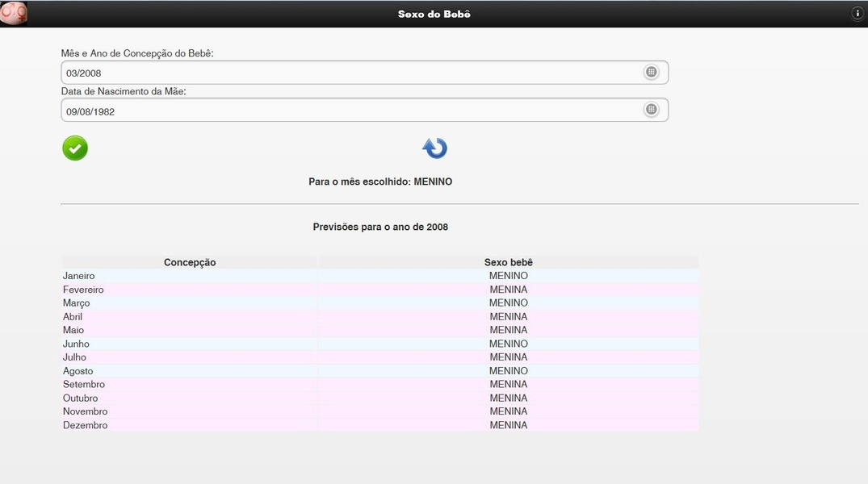Screen dimensions: 868x484
Task: Select the Setembro row
Action: point(379,384)
